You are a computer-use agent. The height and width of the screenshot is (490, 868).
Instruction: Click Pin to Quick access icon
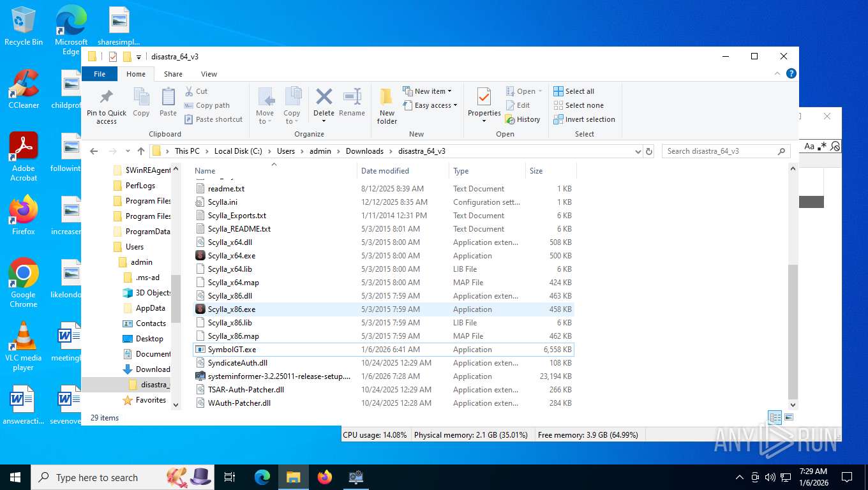(x=107, y=106)
